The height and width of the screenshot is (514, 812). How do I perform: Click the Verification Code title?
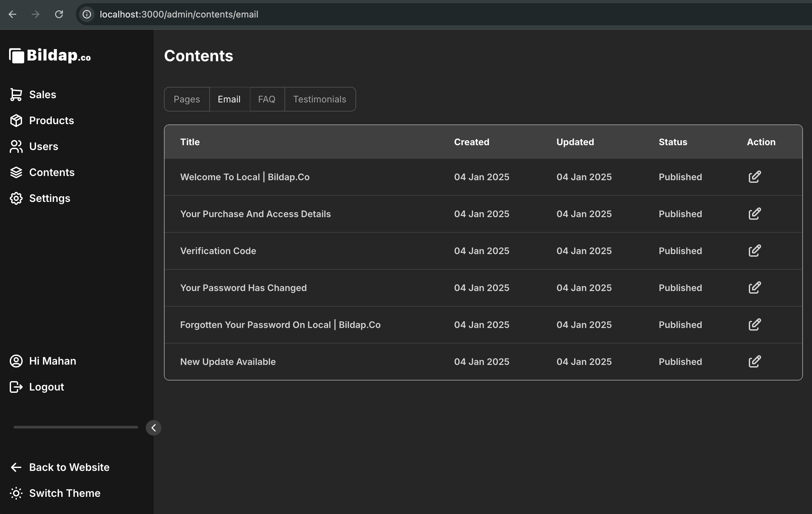(218, 251)
